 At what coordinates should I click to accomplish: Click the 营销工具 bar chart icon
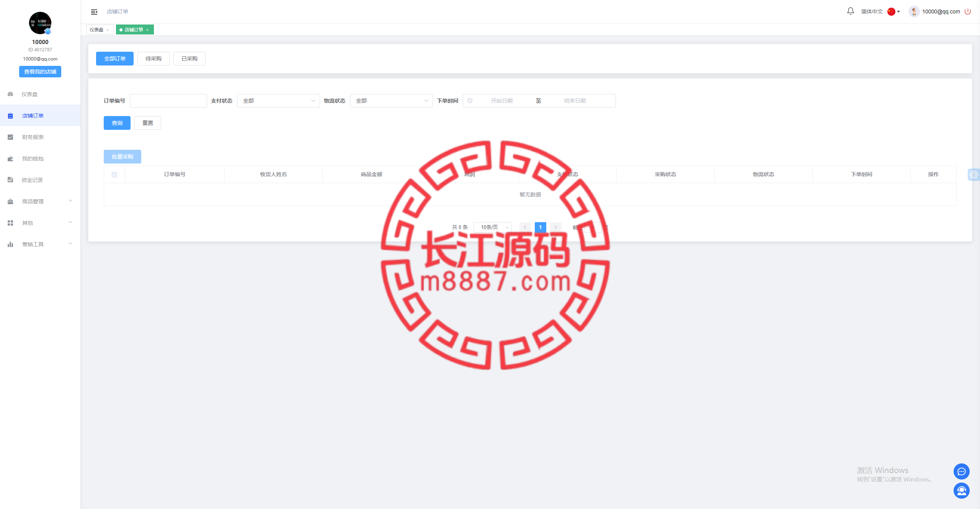pos(10,244)
